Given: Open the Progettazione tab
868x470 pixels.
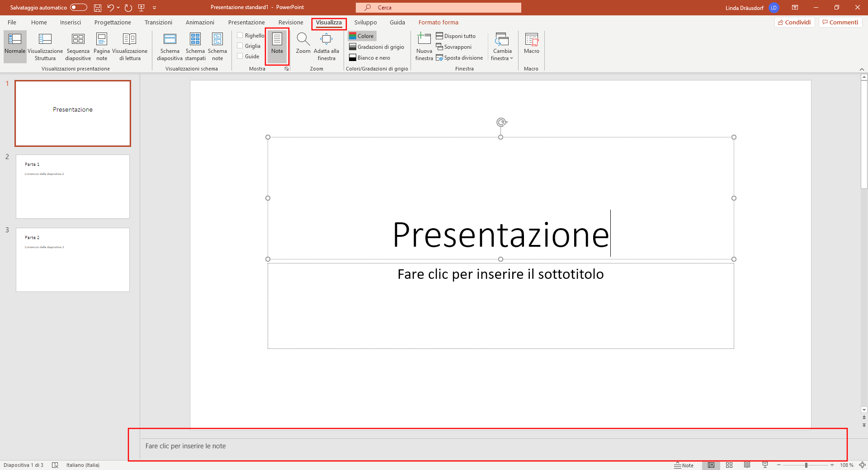Looking at the screenshot, I should tap(113, 22).
